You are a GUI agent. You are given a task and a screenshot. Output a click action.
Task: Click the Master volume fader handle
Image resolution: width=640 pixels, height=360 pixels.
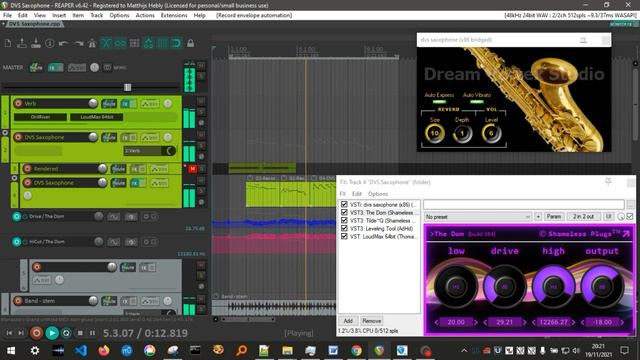coord(127,87)
